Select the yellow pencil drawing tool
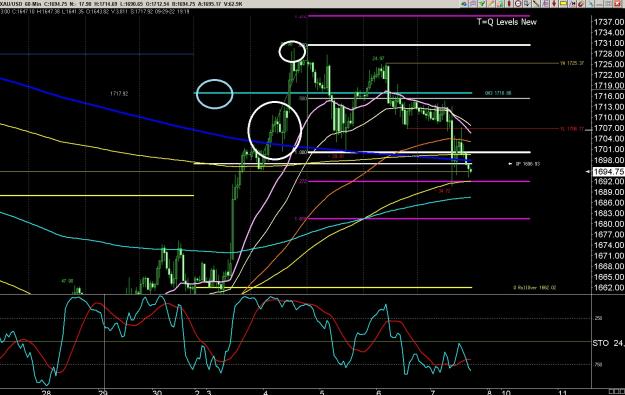The image size is (625, 395). click(x=491, y=4)
